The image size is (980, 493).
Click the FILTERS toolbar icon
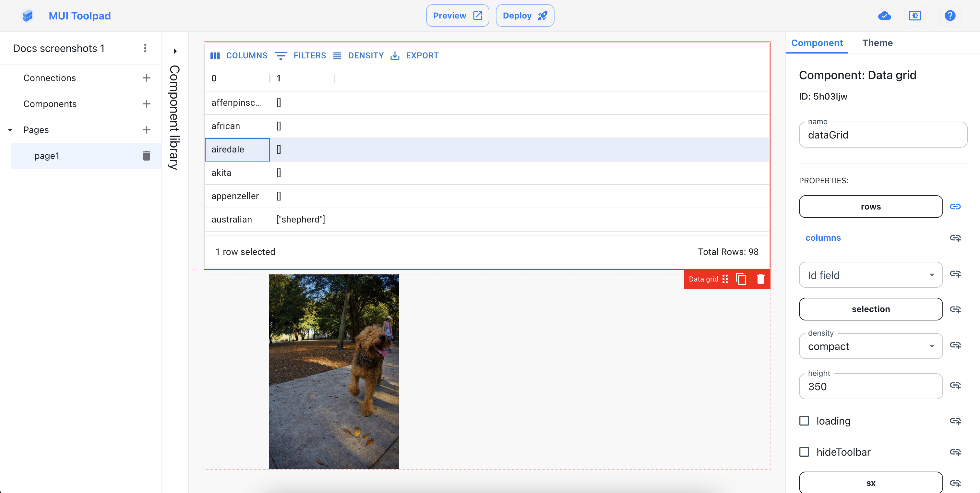[281, 55]
